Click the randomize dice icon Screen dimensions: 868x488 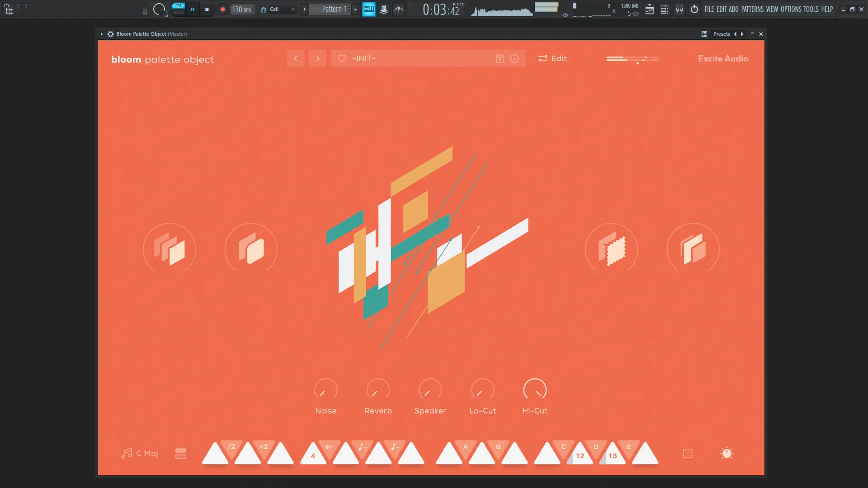[687, 454]
